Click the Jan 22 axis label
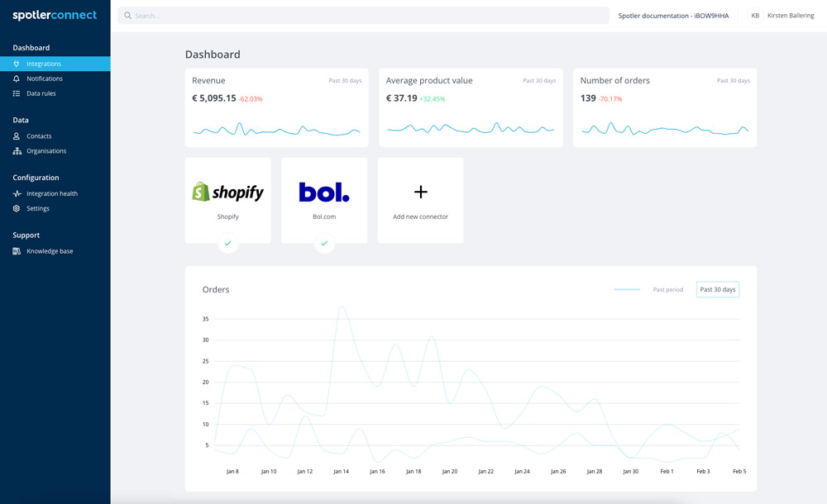Screen dimensions: 827x504 pyautogui.click(x=485, y=471)
